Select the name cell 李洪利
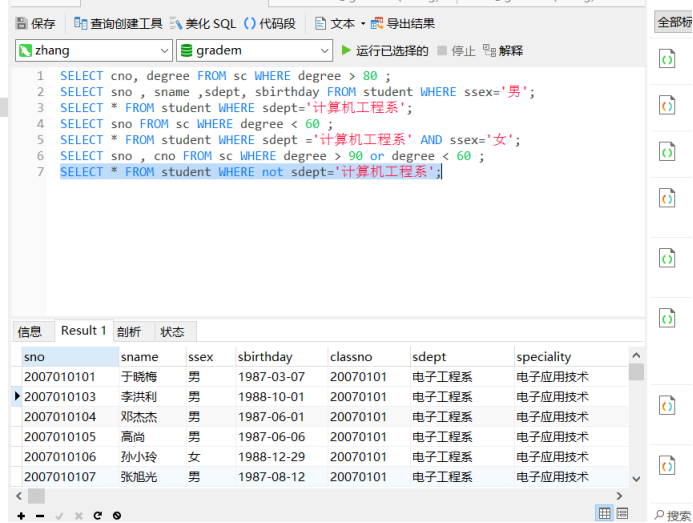The image size is (693, 523). (x=152, y=397)
